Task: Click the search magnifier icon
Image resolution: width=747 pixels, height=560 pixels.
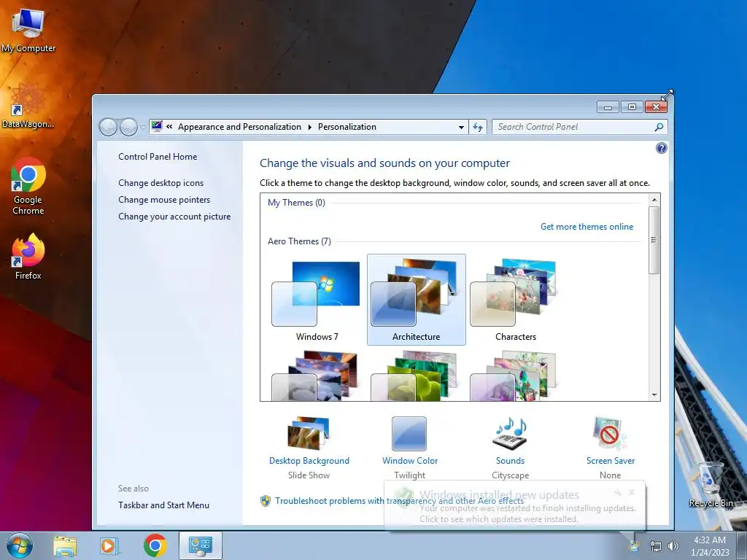Action: pos(659,127)
